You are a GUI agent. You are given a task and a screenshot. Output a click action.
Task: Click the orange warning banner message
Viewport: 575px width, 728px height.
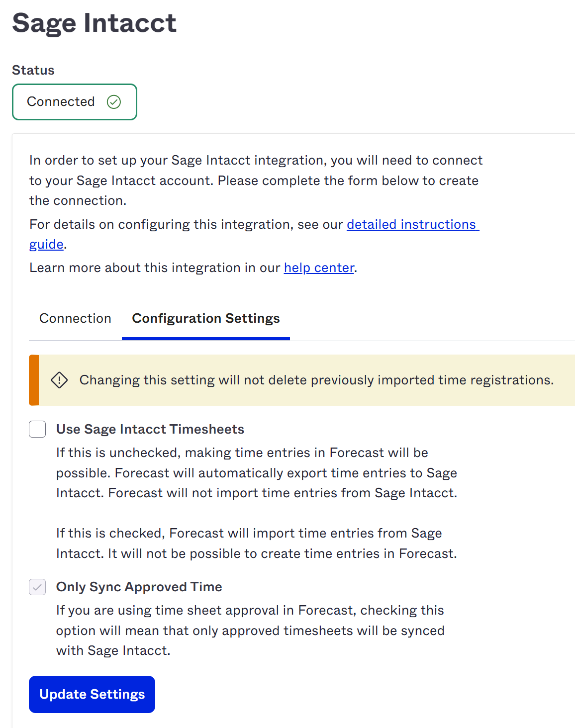point(316,380)
